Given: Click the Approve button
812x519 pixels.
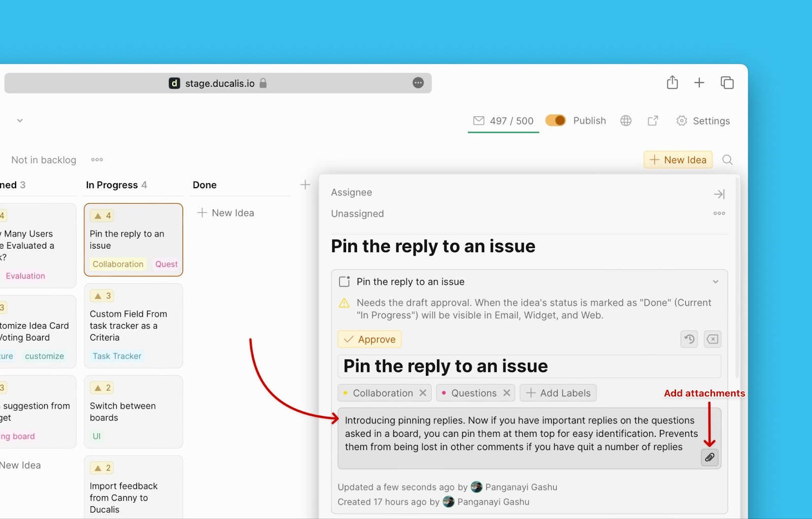Looking at the screenshot, I should click(x=369, y=339).
